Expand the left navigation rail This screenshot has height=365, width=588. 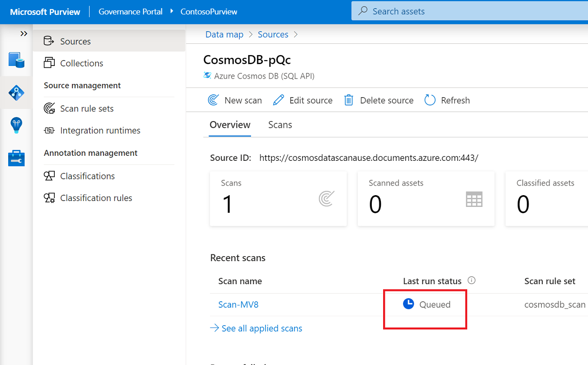coord(24,34)
